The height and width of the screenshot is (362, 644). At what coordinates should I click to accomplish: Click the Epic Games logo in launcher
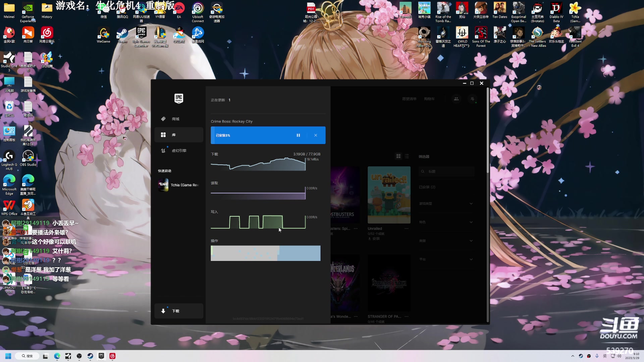click(x=179, y=98)
